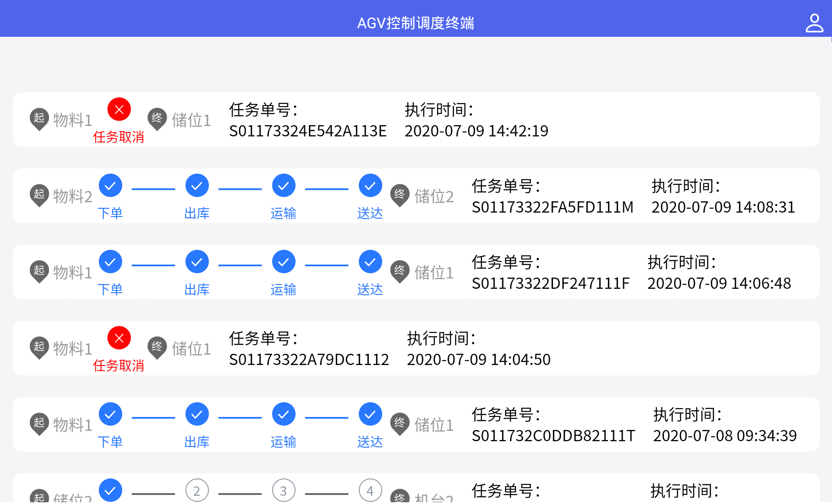Click red cancel icon on task S01173324E542A113E
Screen dimensions: 832x504
click(x=119, y=109)
